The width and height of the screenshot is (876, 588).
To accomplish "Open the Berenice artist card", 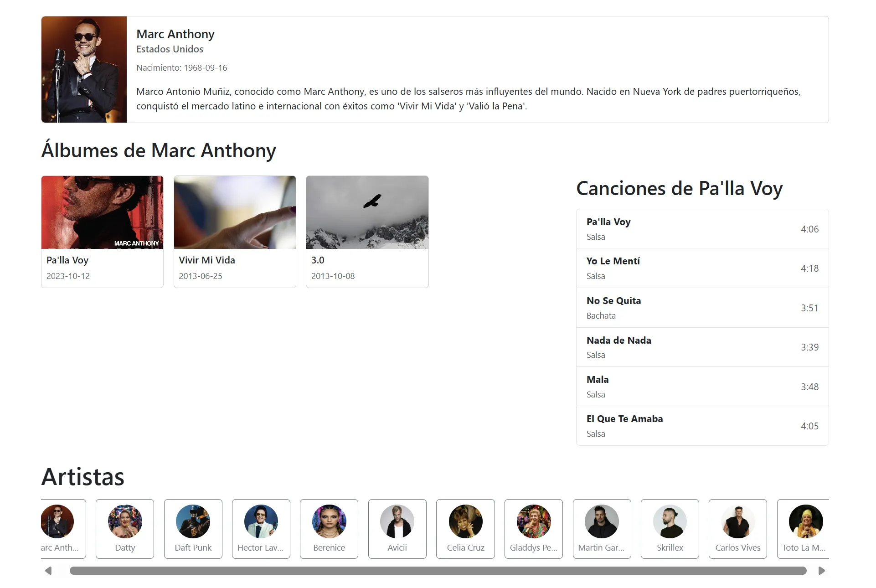I will 329,529.
